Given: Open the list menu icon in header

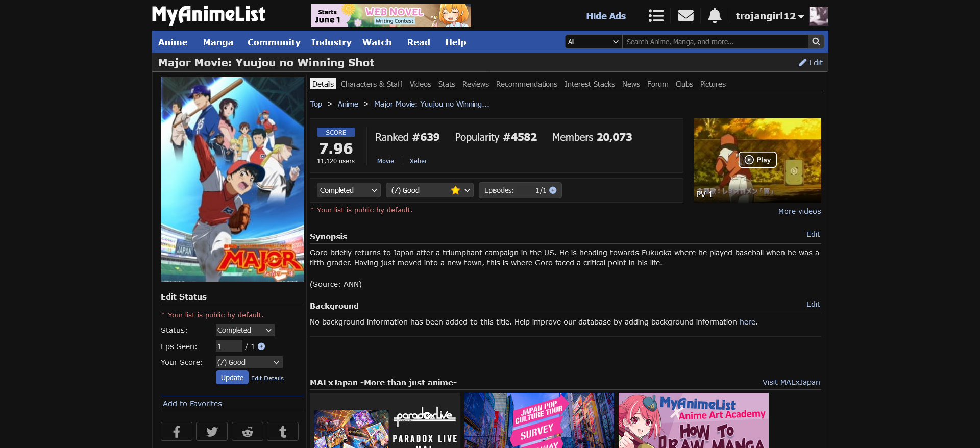Looking at the screenshot, I should coord(656,16).
